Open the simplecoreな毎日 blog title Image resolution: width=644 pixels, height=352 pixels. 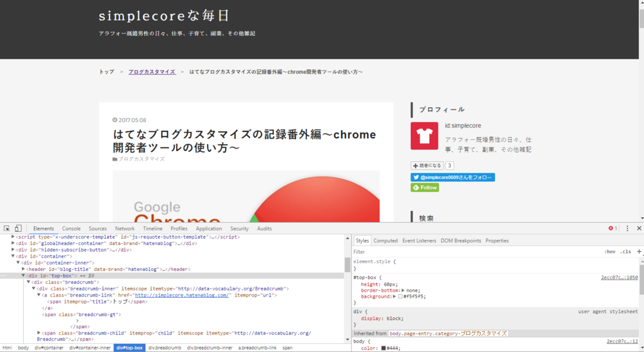pos(164,16)
